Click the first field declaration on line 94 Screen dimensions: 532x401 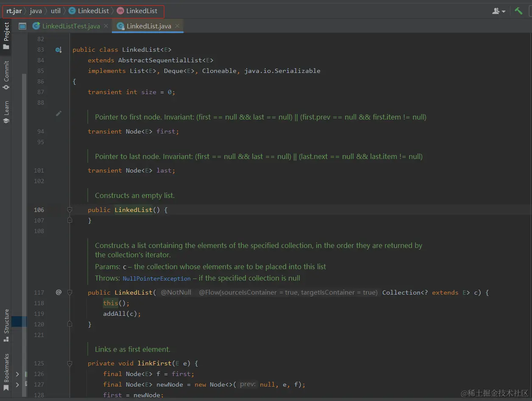pyautogui.click(x=166, y=131)
